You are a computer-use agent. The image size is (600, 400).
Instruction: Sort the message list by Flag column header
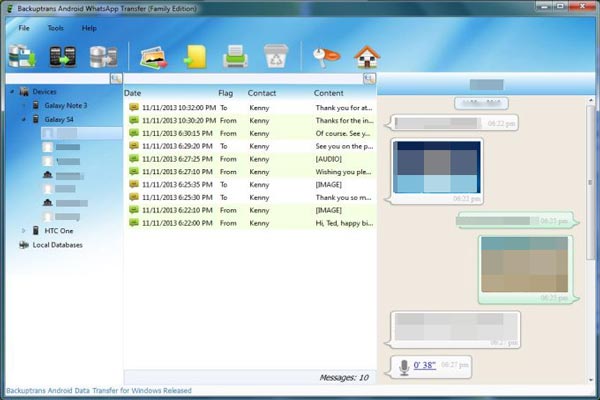[225, 93]
